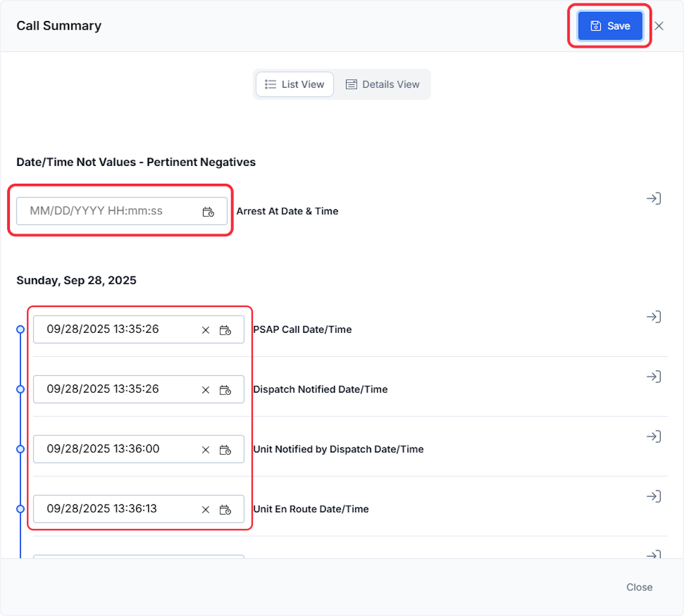This screenshot has width=684, height=616.
Task: Clear the PSAP Call Date/Time value
Action: tap(206, 330)
